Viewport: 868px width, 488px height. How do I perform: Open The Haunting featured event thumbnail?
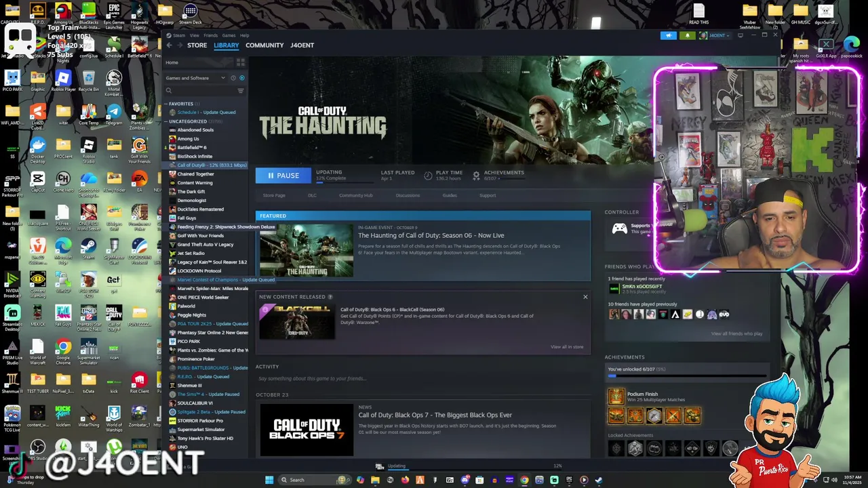click(x=307, y=250)
